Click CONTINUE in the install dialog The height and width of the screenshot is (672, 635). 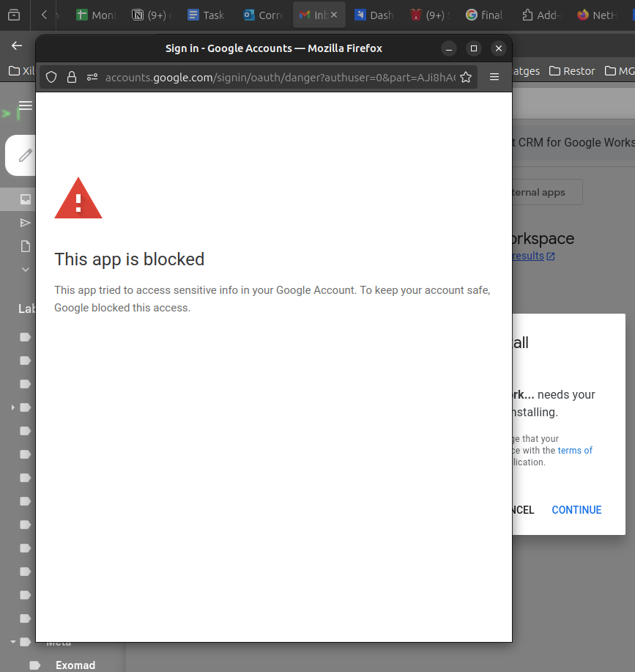tap(576, 510)
